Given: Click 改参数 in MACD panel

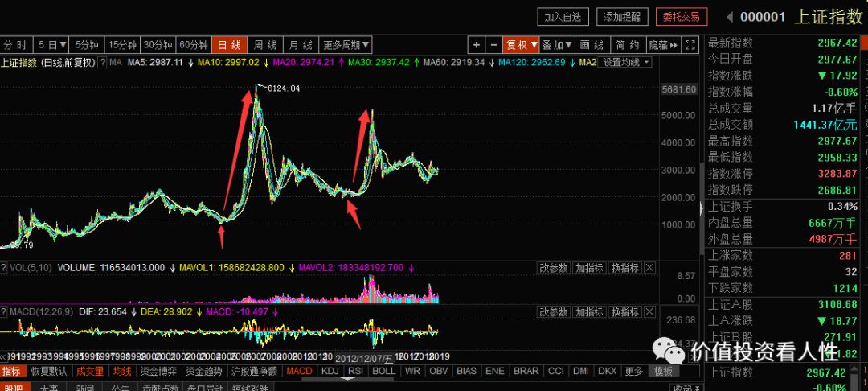Looking at the screenshot, I should point(554,312).
